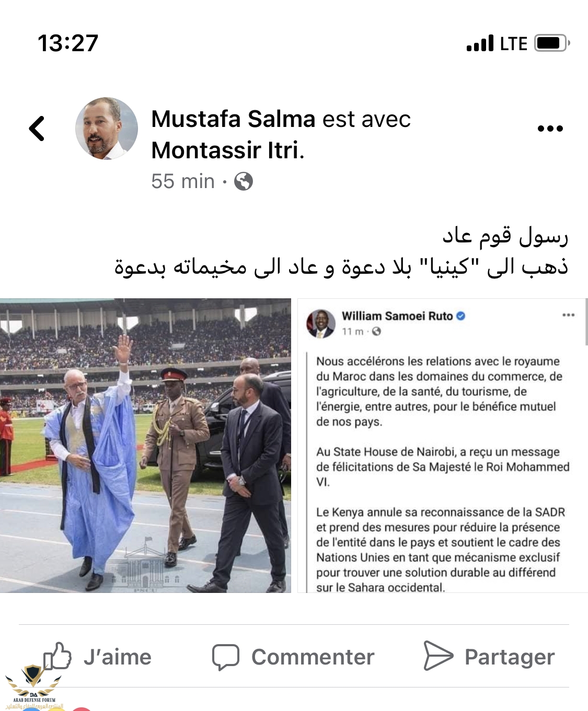The image size is (588, 711).
Task: Tap the share arrow icon
Action: (438, 656)
